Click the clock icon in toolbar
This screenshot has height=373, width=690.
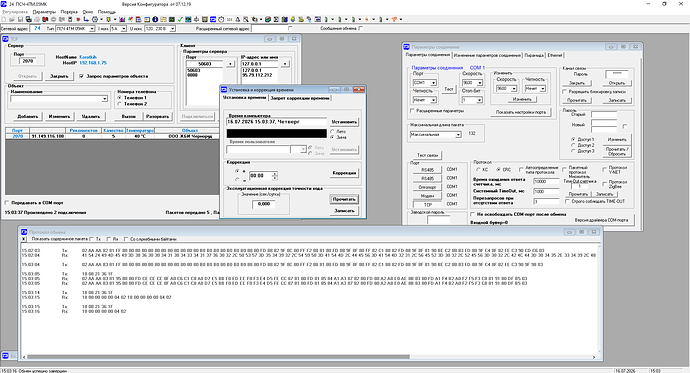pos(221,19)
